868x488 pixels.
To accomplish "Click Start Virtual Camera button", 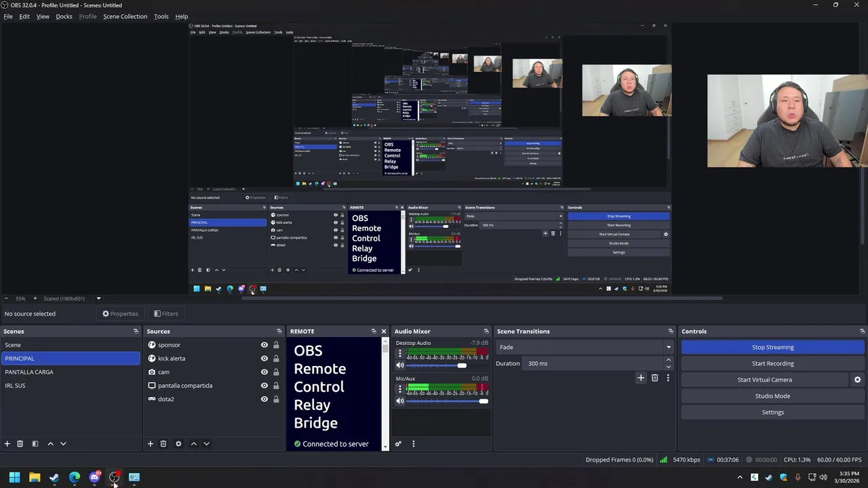I will pyautogui.click(x=764, y=380).
